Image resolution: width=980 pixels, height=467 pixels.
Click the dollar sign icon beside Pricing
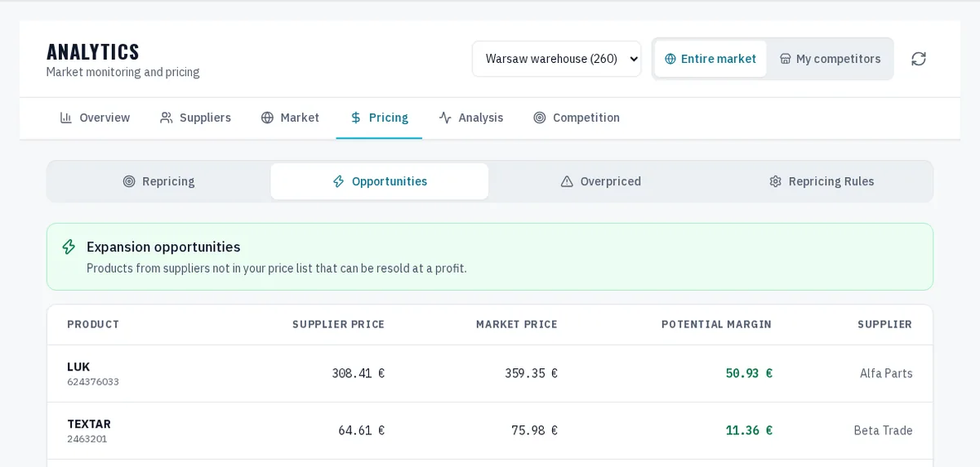(356, 118)
